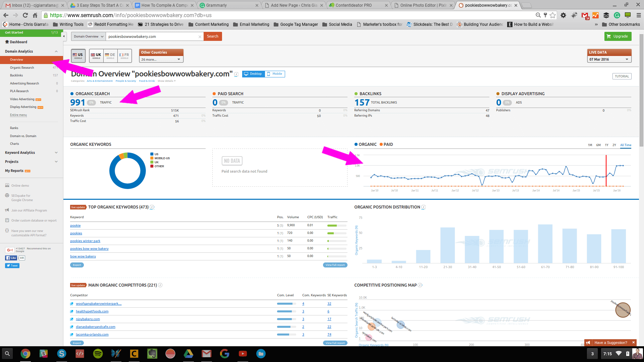Select UK Google database

96,56
